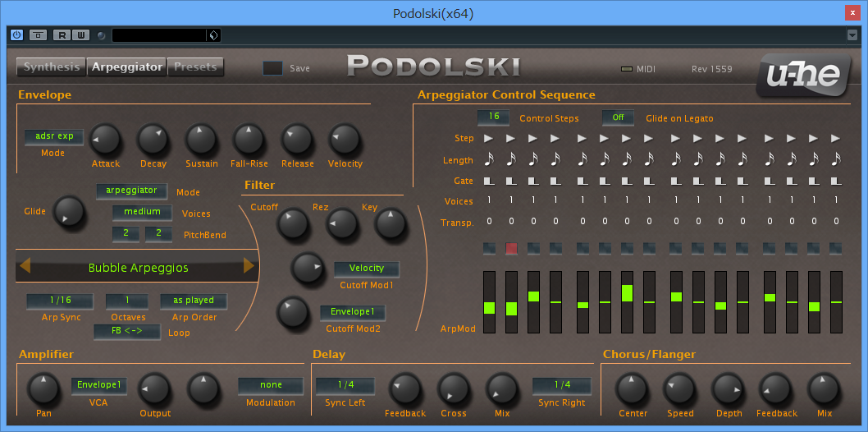Click the Release knob
This screenshot has height=432, width=868.
297,139
